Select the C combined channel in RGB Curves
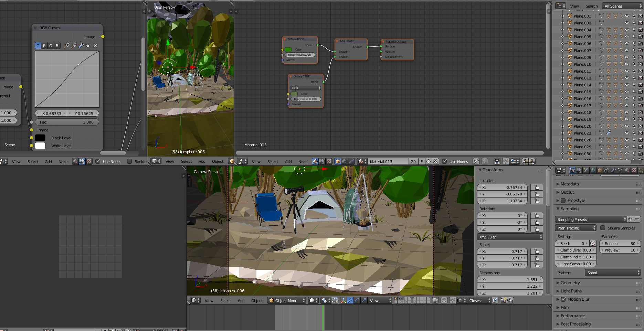This screenshot has width=644, height=331. (38, 45)
